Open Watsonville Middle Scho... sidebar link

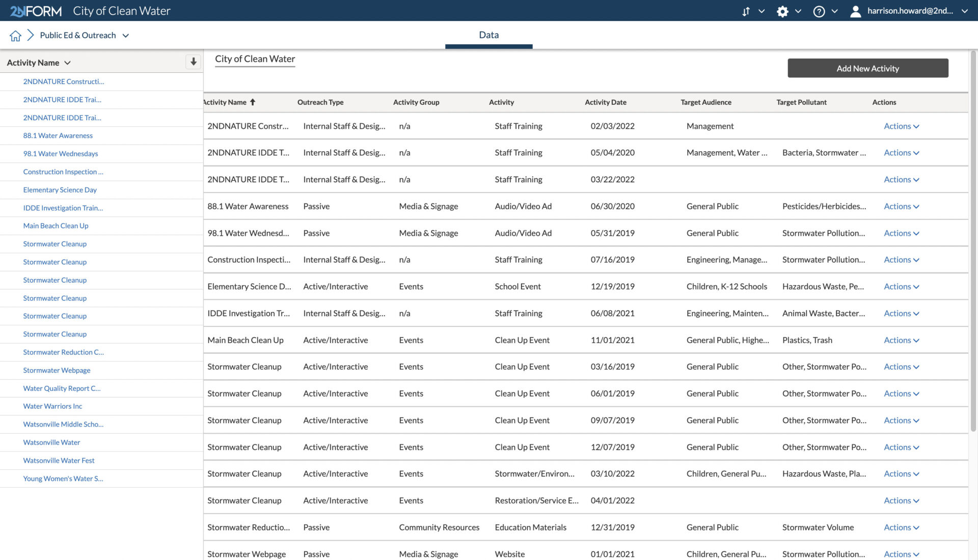coord(63,424)
